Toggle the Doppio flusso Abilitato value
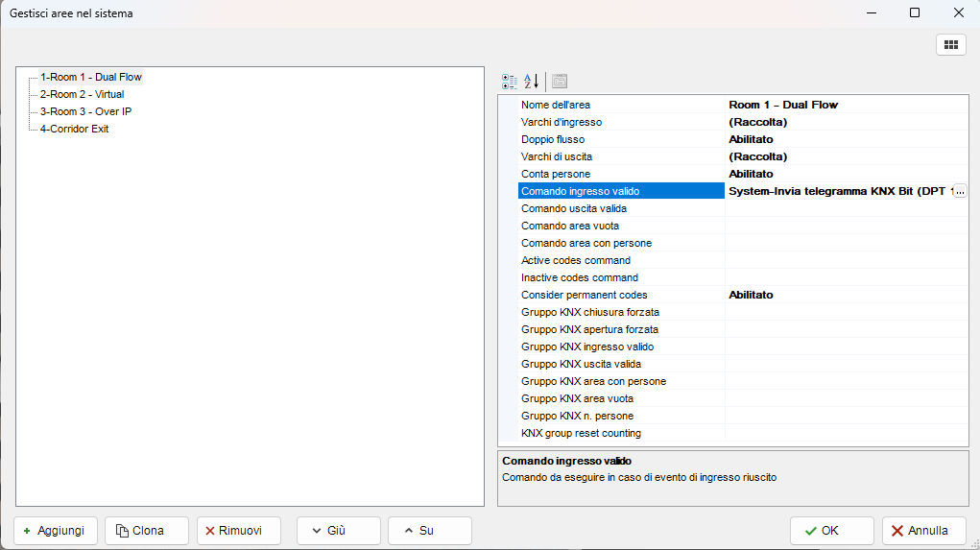 click(845, 139)
